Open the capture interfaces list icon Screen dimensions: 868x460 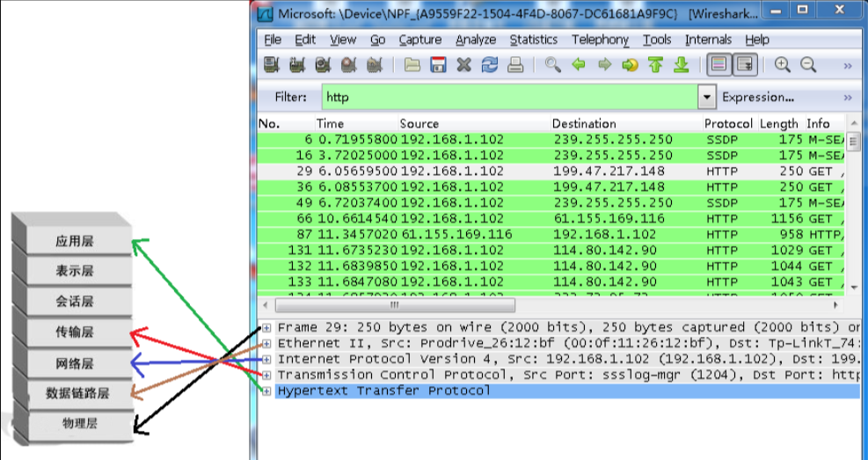click(271, 65)
